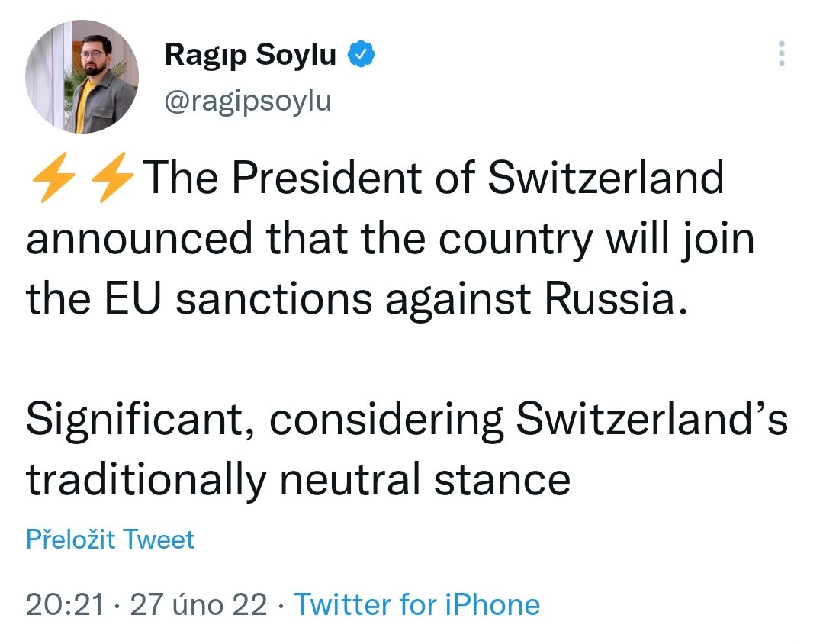Click the 20:21 timestamp

(x=65, y=605)
